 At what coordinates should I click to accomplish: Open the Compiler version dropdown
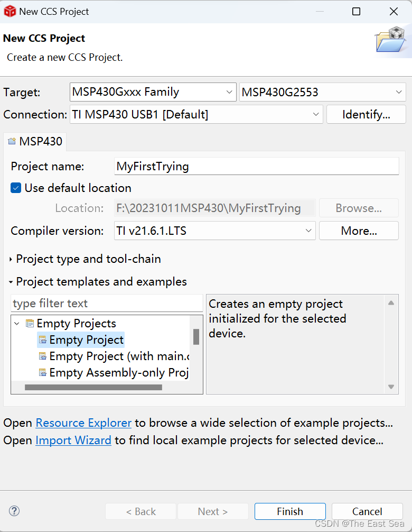pyautogui.click(x=308, y=231)
